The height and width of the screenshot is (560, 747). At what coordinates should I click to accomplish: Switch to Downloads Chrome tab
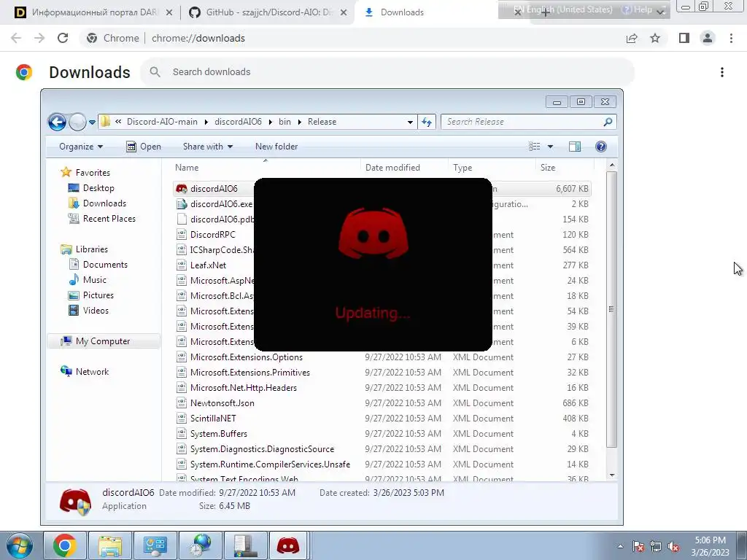402,12
